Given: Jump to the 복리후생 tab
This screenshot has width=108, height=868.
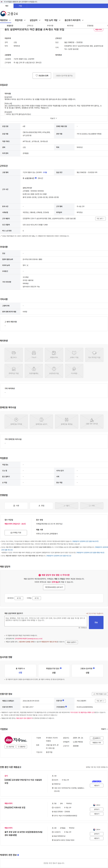Looking at the screenshot, I should pyautogui.click(x=70, y=26).
